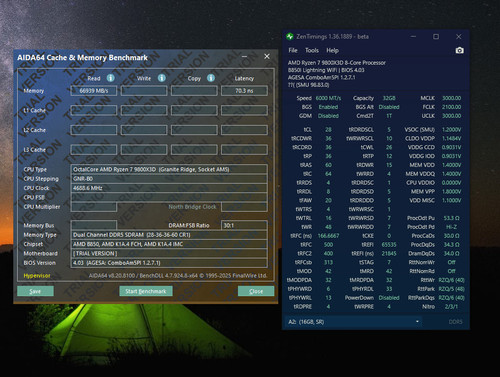
Task: Click Chipset value AMD B850
Action: pos(169,244)
